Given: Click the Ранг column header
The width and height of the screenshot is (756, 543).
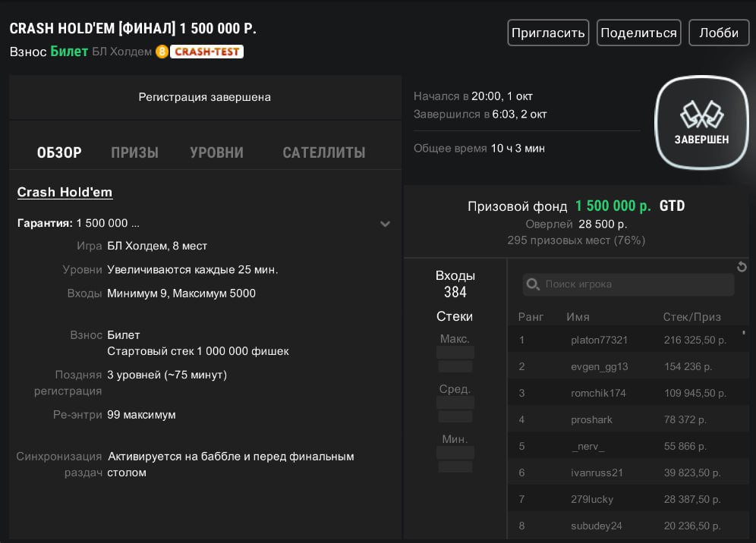Looking at the screenshot, I should 531,317.
